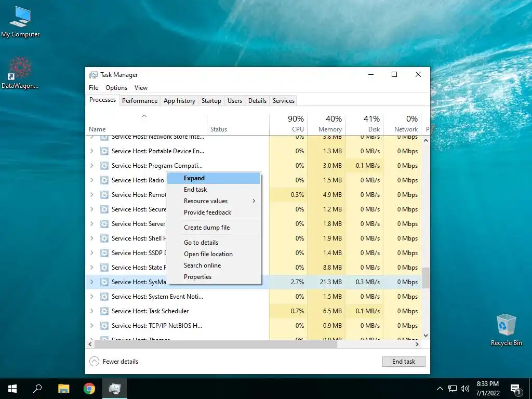
Task: Click gear icon of Task Scheduler row
Action: (104, 311)
